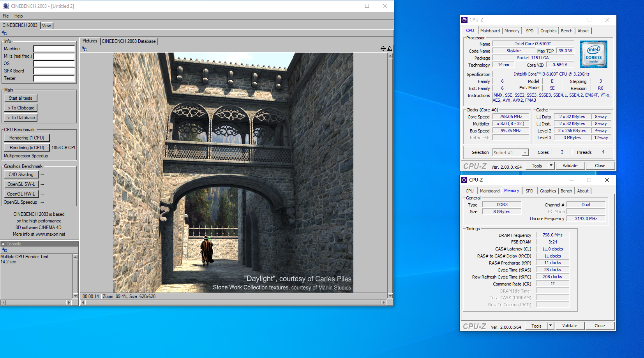Open Memory tab in upper CPU-Z window
This screenshot has width=644, height=358.
512,31
